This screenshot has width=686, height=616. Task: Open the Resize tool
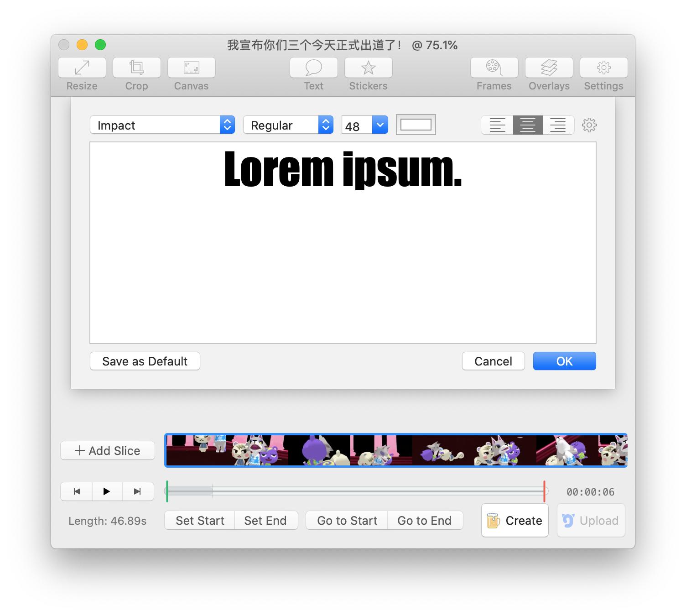(82, 73)
